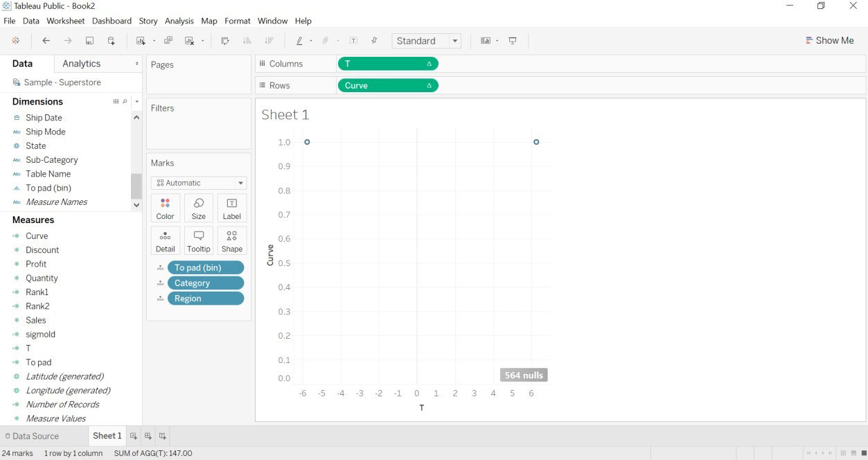
Task: Switch to the Data Source tab
Action: tap(31, 436)
